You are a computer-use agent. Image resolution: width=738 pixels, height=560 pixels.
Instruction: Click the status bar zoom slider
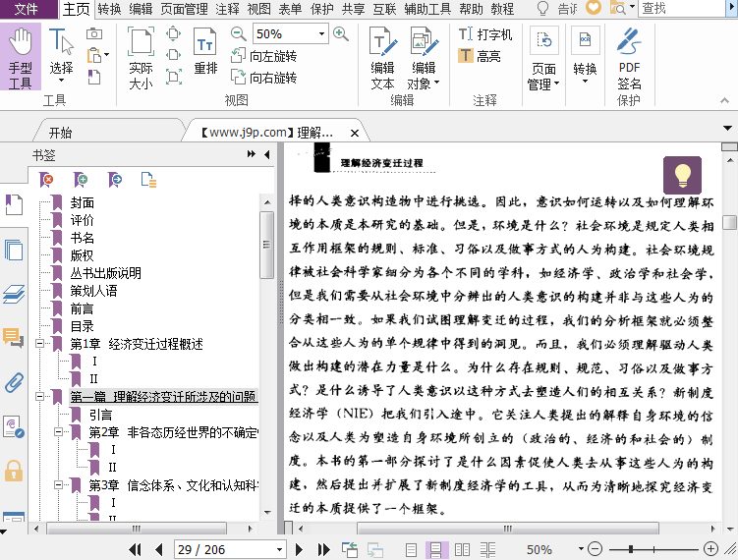(629, 549)
